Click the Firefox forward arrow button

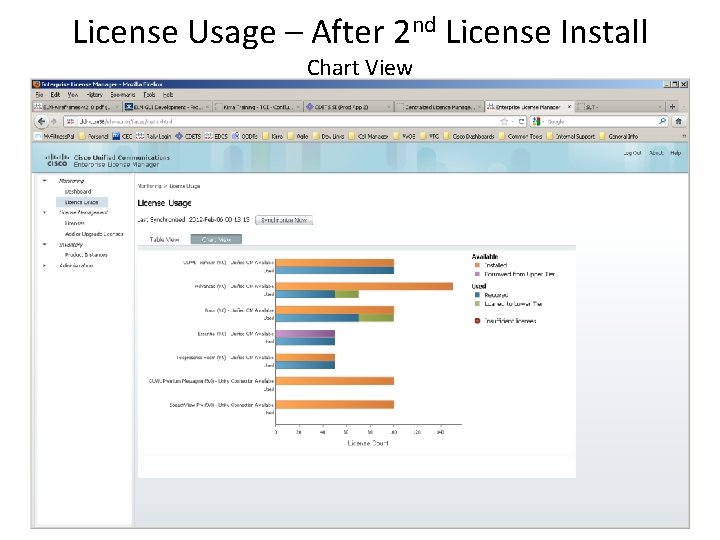[x=54, y=121]
